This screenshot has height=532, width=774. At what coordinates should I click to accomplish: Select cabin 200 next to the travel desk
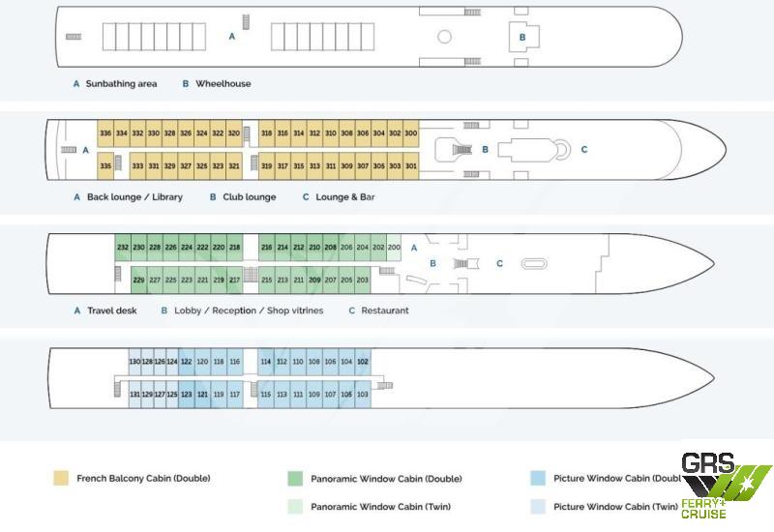click(394, 248)
